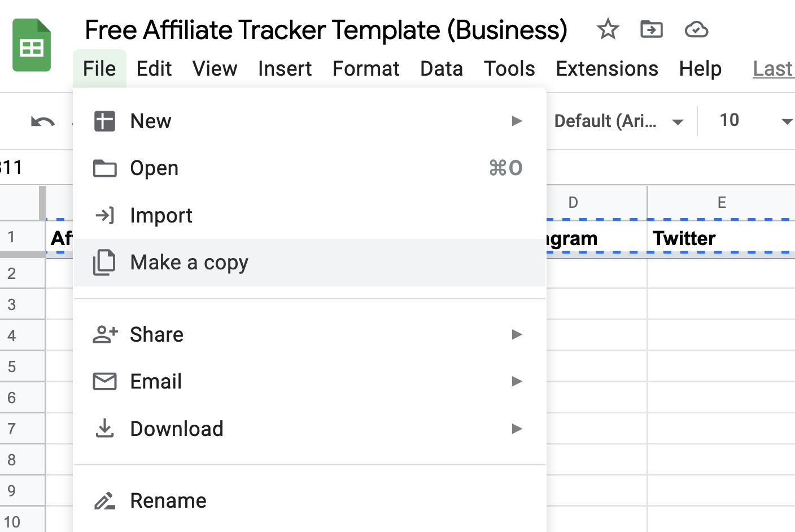795x532 pixels.
Task: Open the Data menu
Action: click(x=442, y=68)
